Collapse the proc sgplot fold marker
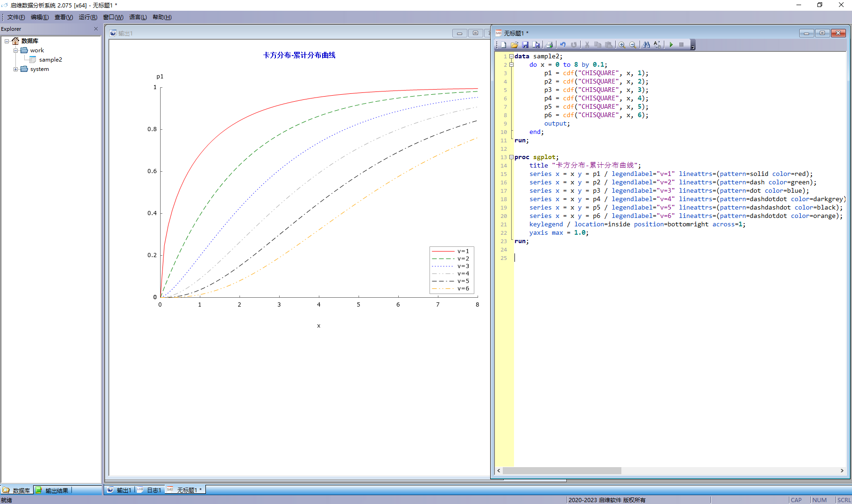Image resolution: width=852 pixels, height=504 pixels. tap(512, 157)
